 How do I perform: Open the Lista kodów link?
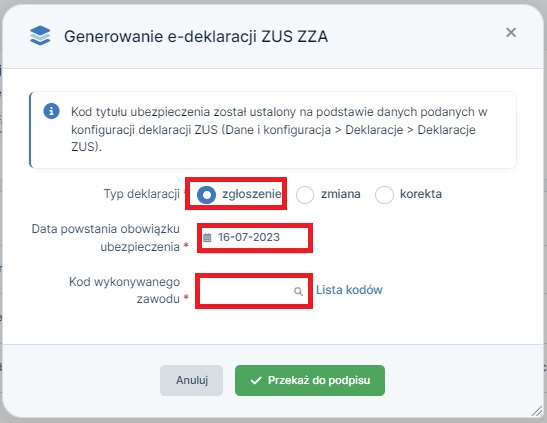tap(349, 290)
